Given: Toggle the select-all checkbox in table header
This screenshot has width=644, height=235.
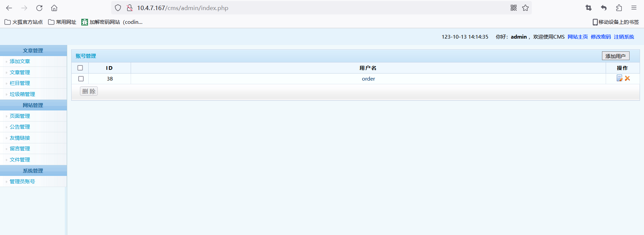Looking at the screenshot, I should (80, 68).
